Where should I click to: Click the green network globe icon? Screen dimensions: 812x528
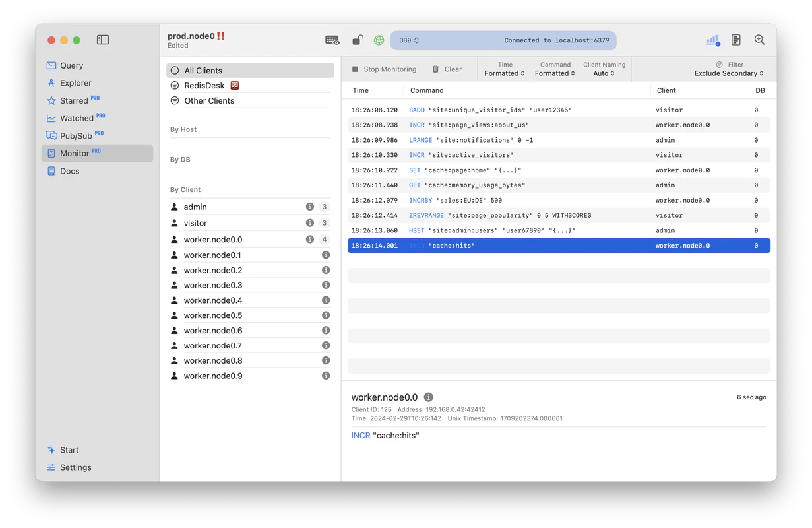click(379, 40)
